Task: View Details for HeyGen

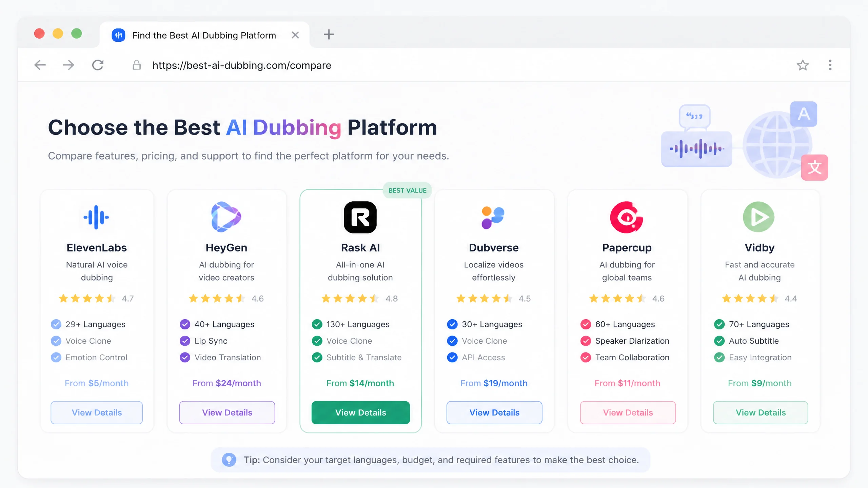Action: (227, 412)
